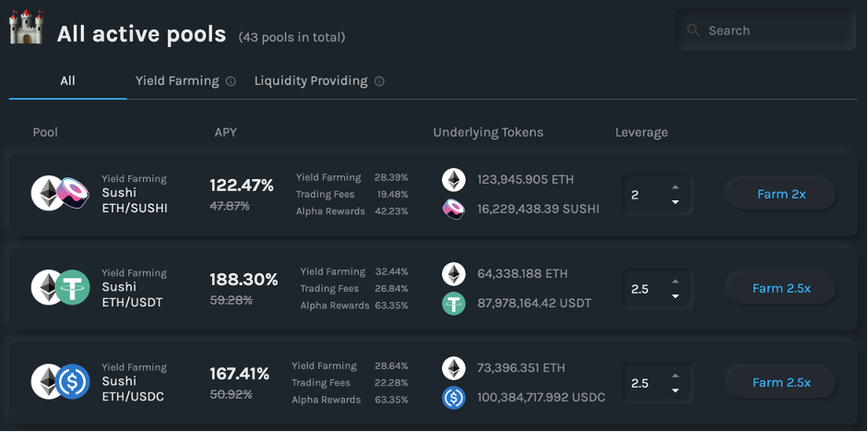Decrease leverage for the ETH/USDC pool
This screenshot has height=432, width=868.
(675, 390)
